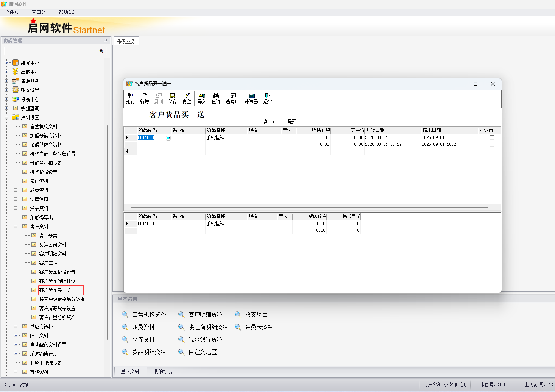Click the 出纳中心 yen icon
Image resolution: width=555 pixels, height=392 pixels.
pyautogui.click(x=16, y=72)
